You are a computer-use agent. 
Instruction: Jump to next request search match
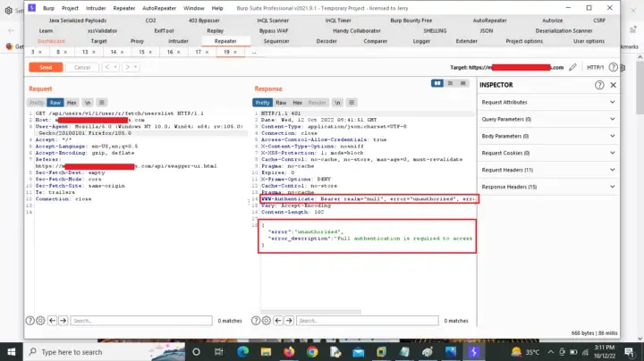pyautogui.click(x=63, y=321)
